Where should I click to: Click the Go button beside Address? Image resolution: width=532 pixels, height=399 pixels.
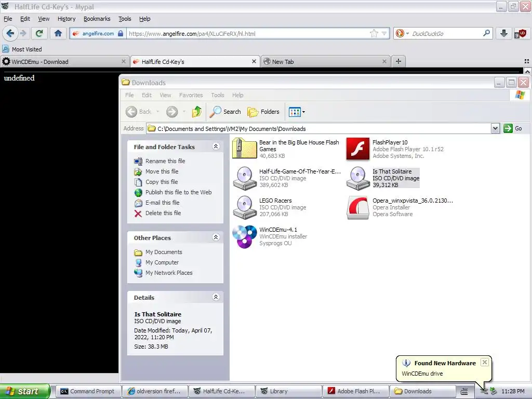click(513, 128)
